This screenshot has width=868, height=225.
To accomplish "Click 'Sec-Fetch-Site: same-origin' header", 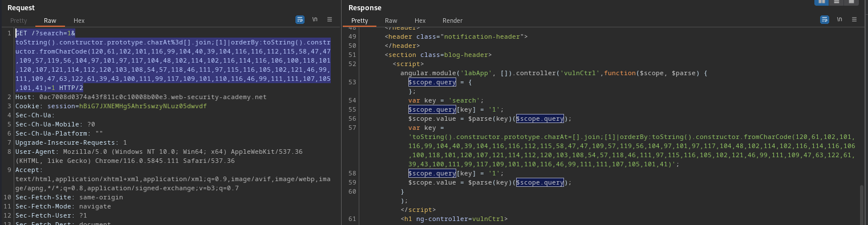I will pos(69,197).
